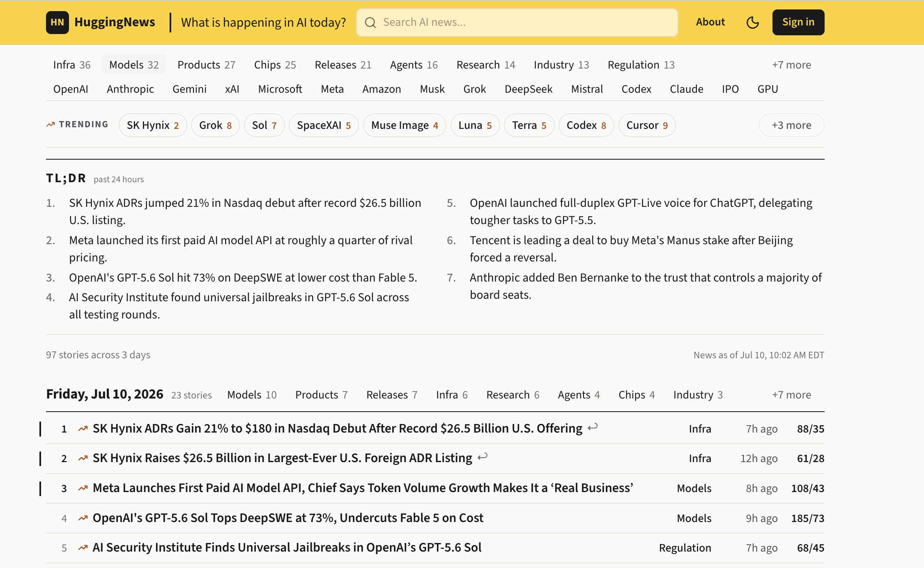Viewport: 924px width, 568px height.
Task: Filter Friday stories by Products 7
Action: [x=322, y=395]
